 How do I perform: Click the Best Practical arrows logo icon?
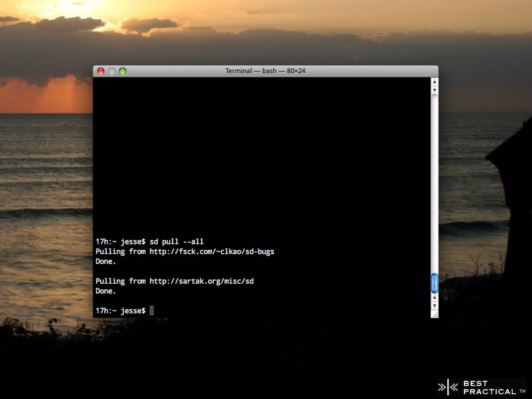448,387
